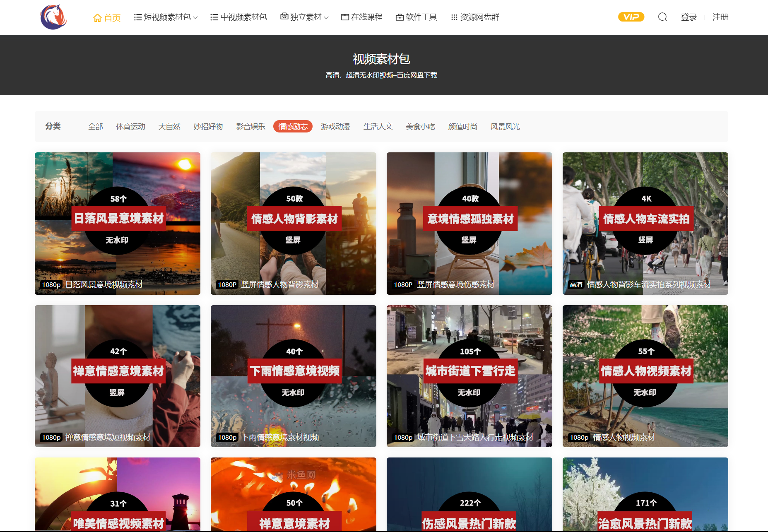Select the highlighted 情感励志 category
Viewport: 768px width, 532px height.
tap(293, 126)
